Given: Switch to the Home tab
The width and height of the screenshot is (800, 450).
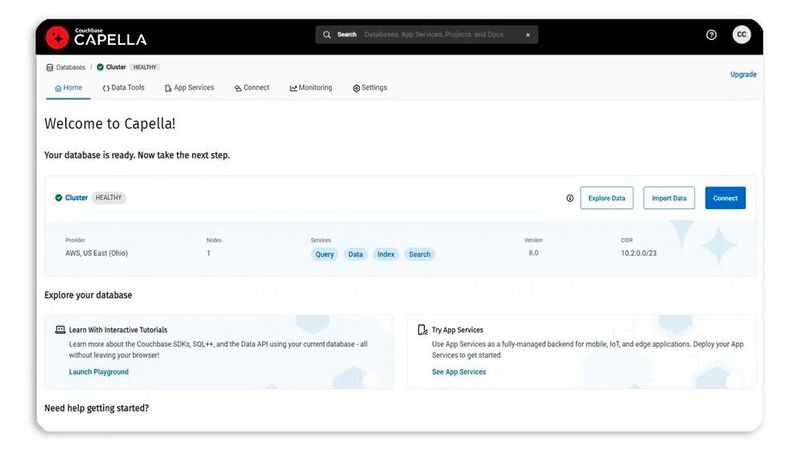Looking at the screenshot, I should [x=68, y=88].
